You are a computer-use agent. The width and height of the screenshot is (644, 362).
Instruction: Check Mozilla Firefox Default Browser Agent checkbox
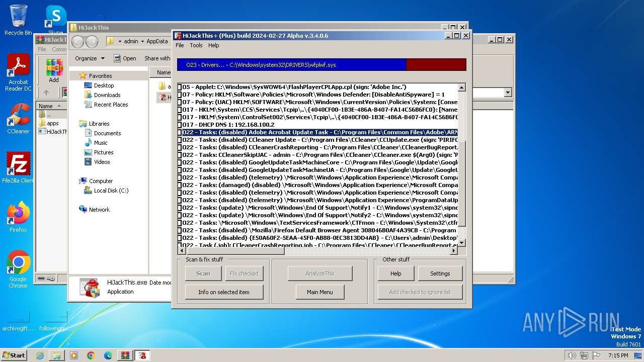pyautogui.click(x=180, y=230)
